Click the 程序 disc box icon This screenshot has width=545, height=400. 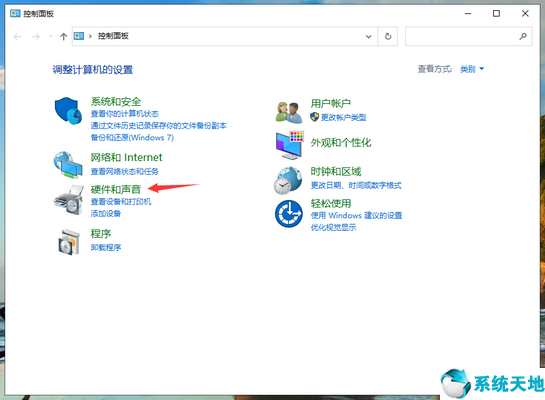tap(69, 242)
